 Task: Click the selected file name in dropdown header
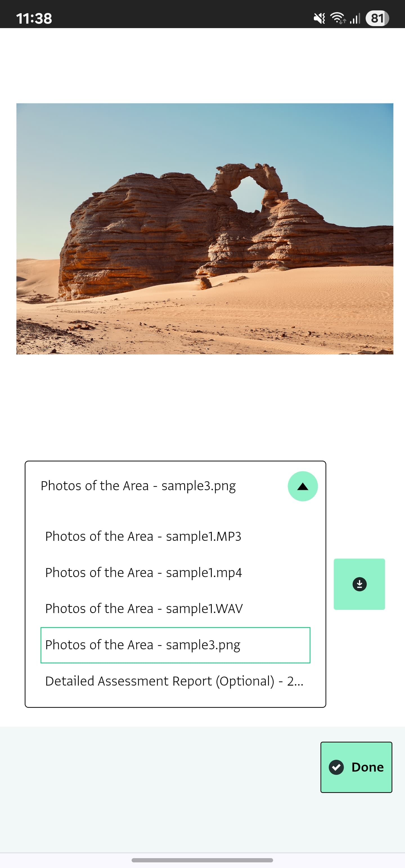138,486
